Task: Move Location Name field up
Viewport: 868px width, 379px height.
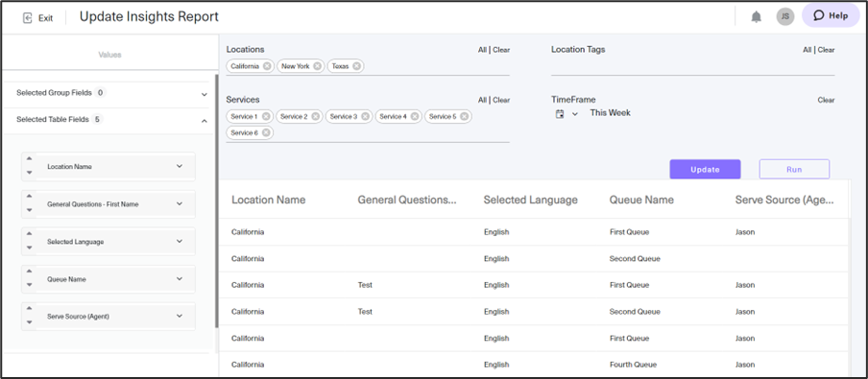Action: [30, 159]
